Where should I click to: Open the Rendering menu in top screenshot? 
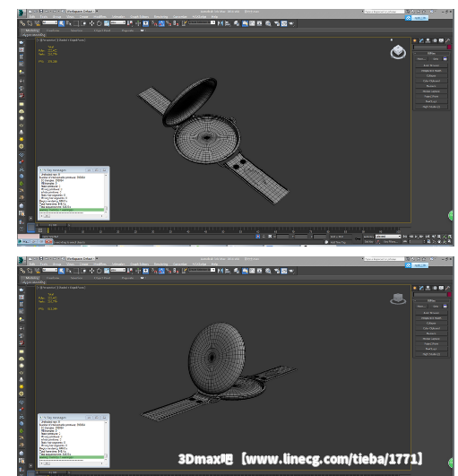point(160,17)
